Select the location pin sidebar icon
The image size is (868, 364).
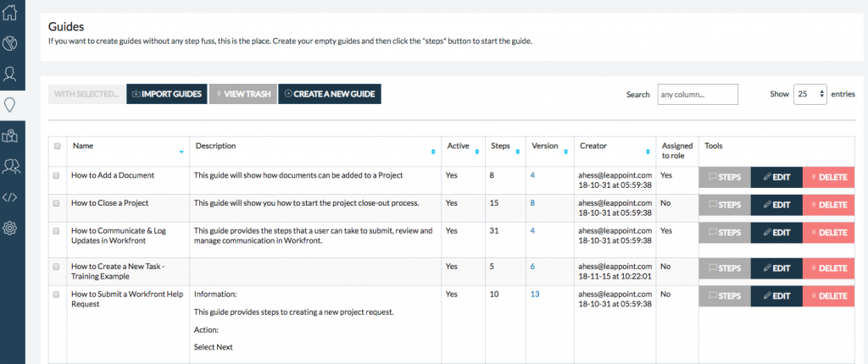pos(11,105)
